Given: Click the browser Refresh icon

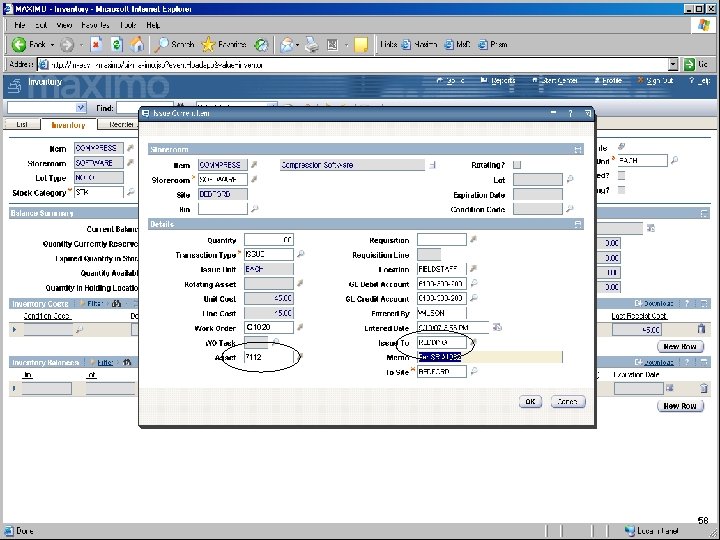Looking at the screenshot, I should point(117,45).
